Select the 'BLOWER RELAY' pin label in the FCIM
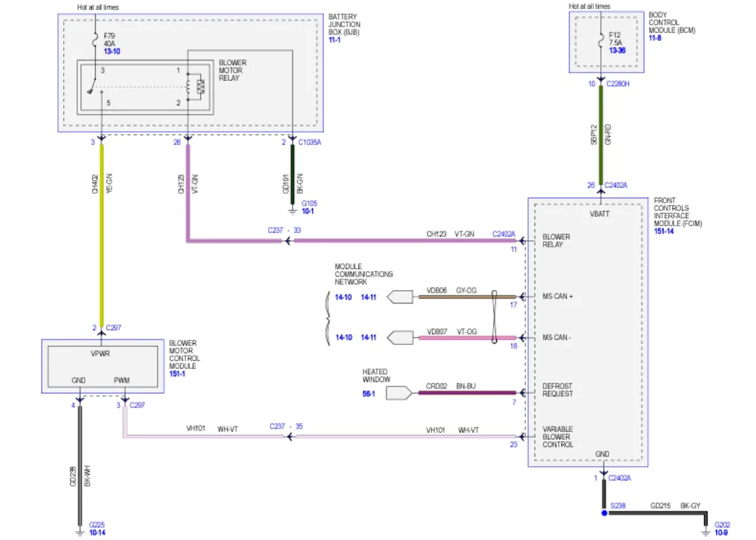 (556, 241)
